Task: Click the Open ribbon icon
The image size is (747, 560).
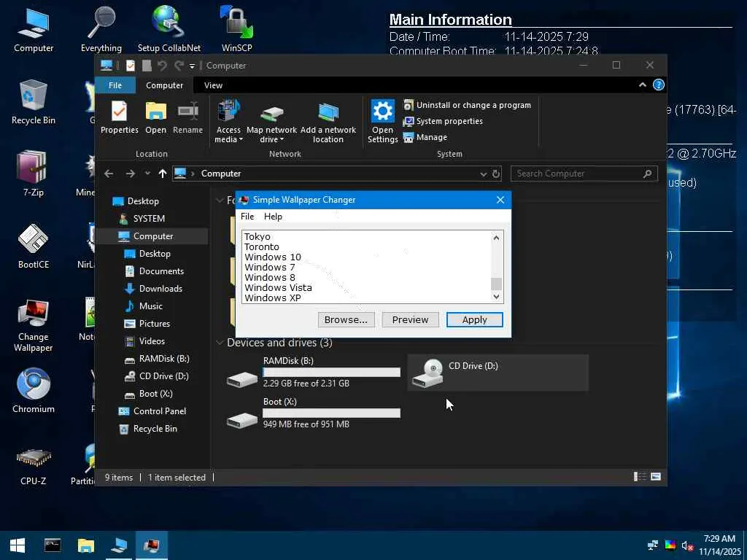Action: pos(156,117)
